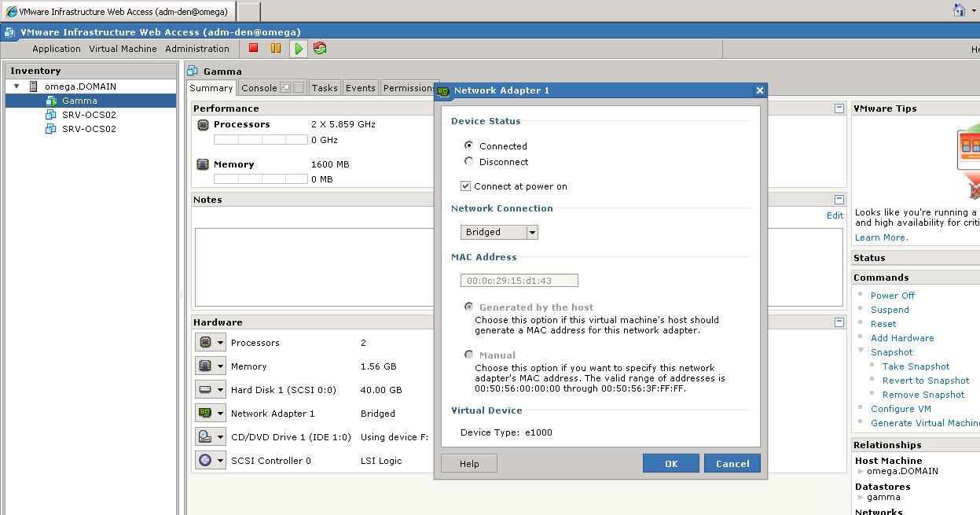
Task: Switch to the Console tab
Action: [271, 88]
